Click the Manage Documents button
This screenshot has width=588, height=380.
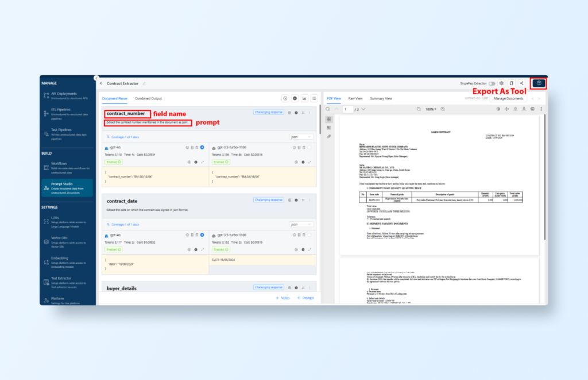508,98
